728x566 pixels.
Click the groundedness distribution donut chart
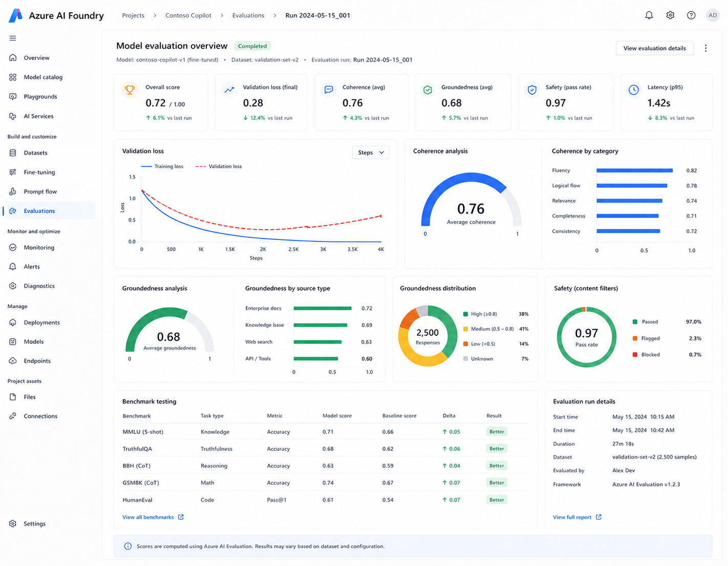pyautogui.click(x=427, y=336)
